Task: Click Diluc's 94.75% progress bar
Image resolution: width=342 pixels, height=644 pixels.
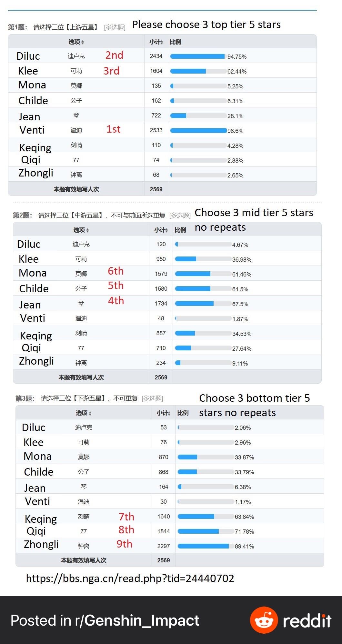Action: coord(197,56)
